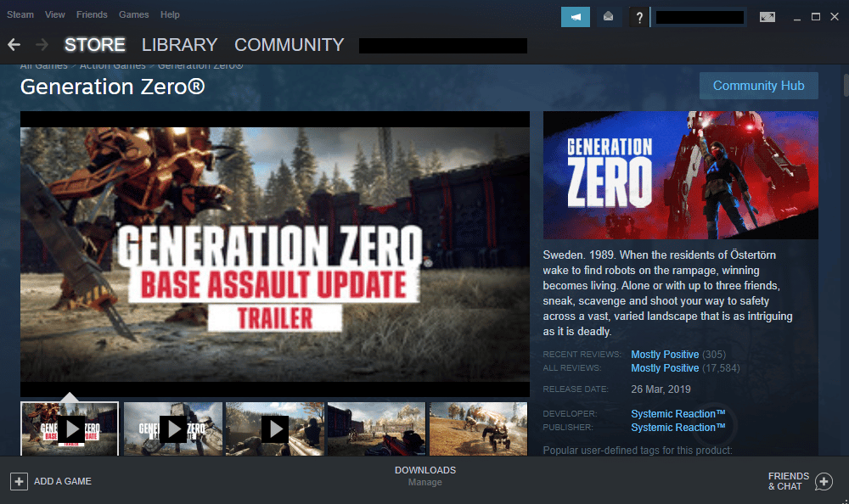849x504 pixels.
Task: Click the redacted account name dropdown
Action: tap(700, 17)
